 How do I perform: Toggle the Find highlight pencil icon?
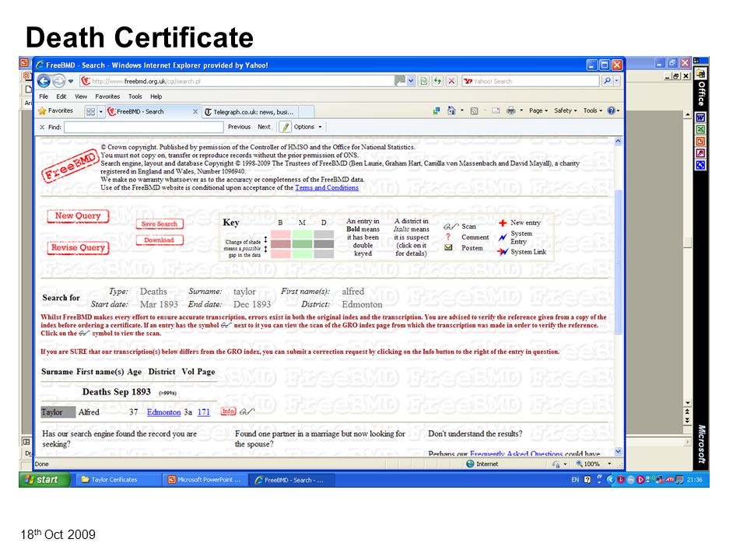point(285,127)
